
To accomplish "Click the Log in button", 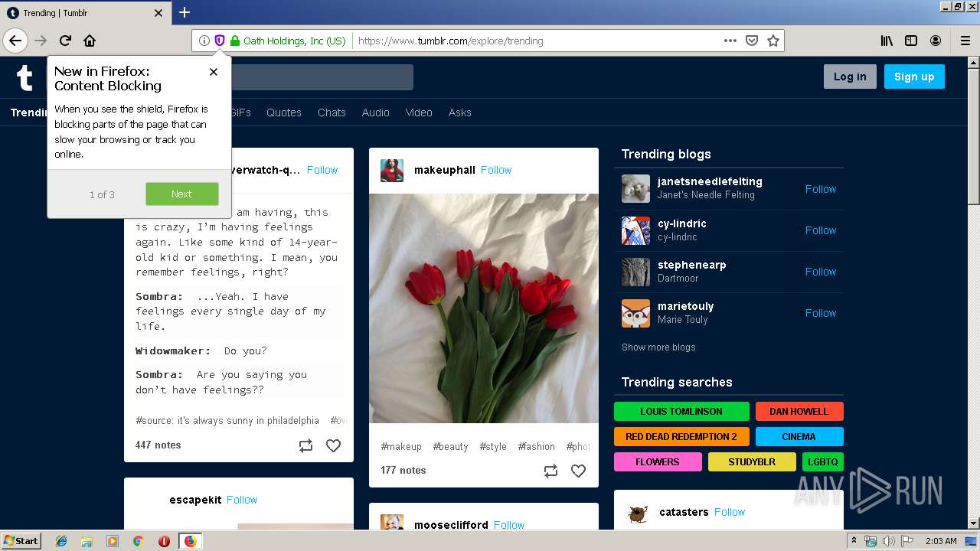I will click(850, 77).
